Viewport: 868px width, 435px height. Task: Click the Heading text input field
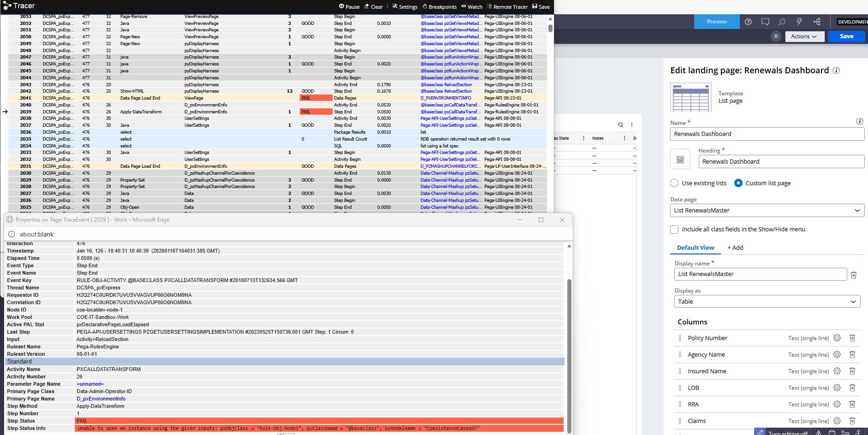coord(781,162)
